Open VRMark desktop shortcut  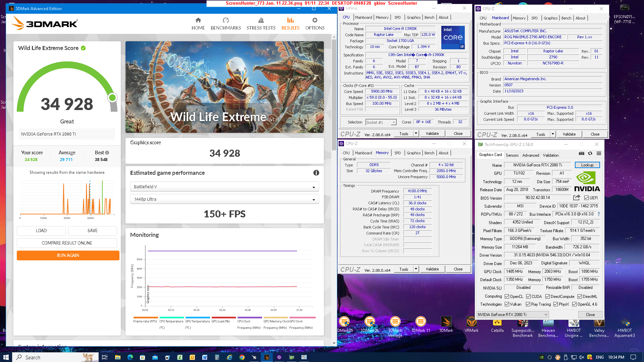coord(472,325)
